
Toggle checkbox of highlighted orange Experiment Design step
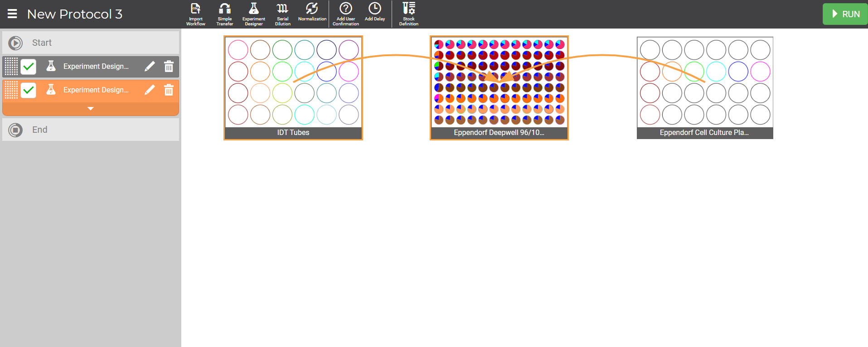pos(29,90)
